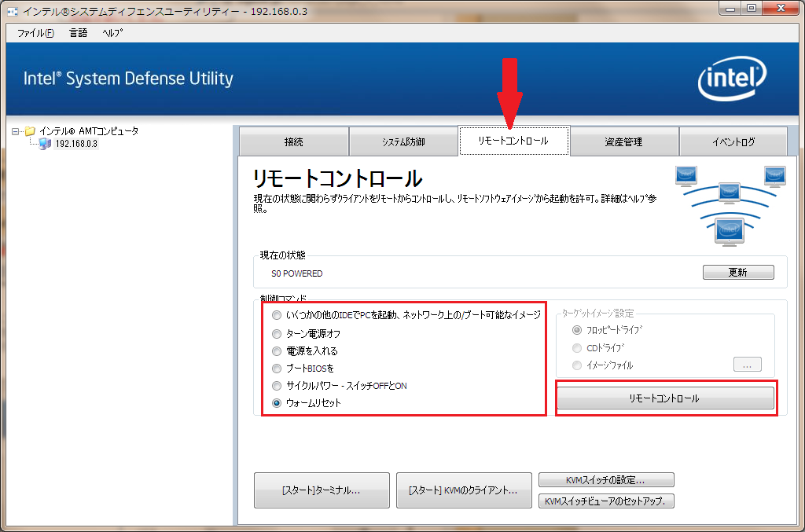Maximize the window
805x532 pixels.
[x=751, y=8]
